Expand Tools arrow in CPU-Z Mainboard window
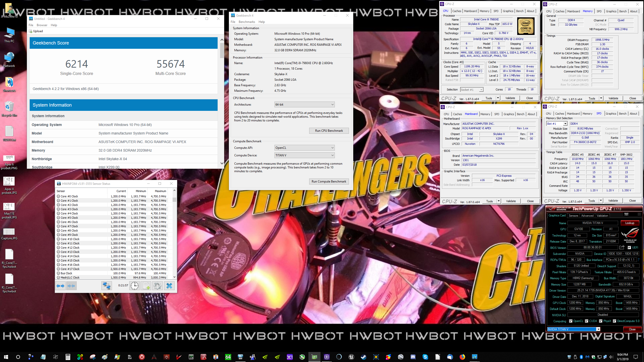Viewport: 644px width, 362px height. pos(498,201)
